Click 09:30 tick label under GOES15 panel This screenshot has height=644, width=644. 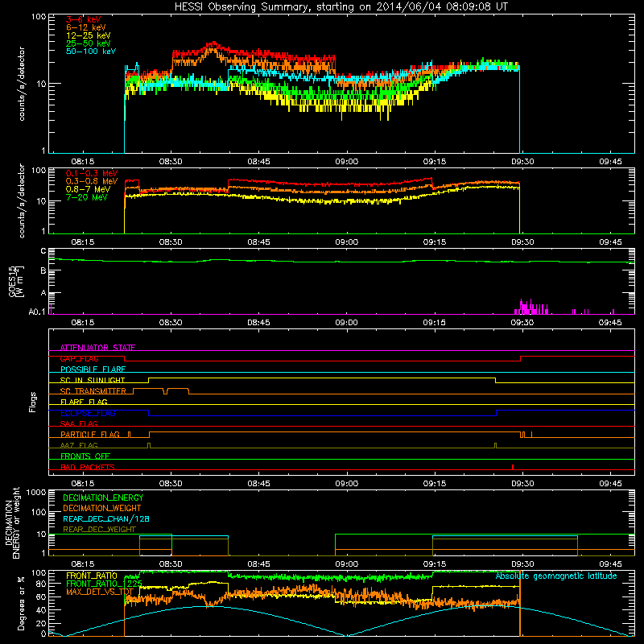click(x=522, y=323)
